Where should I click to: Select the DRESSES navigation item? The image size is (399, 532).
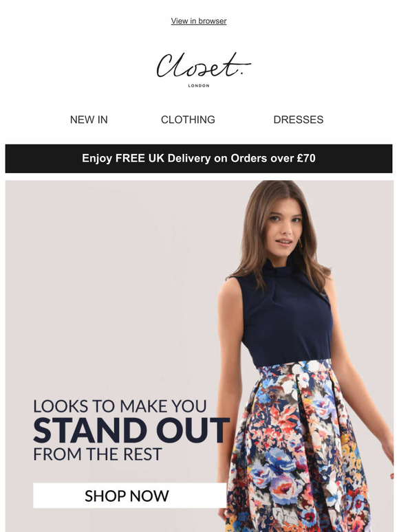click(x=298, y=120)
